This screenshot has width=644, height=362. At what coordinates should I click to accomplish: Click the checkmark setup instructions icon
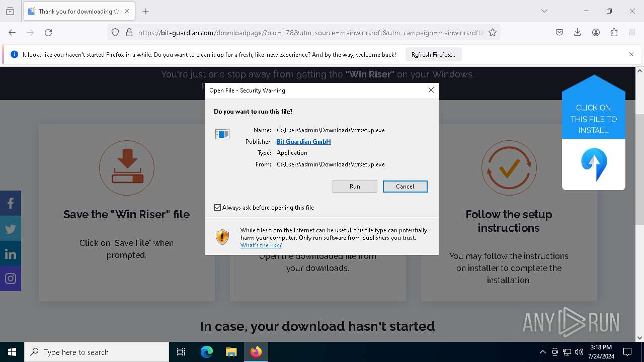pos(509,167)
